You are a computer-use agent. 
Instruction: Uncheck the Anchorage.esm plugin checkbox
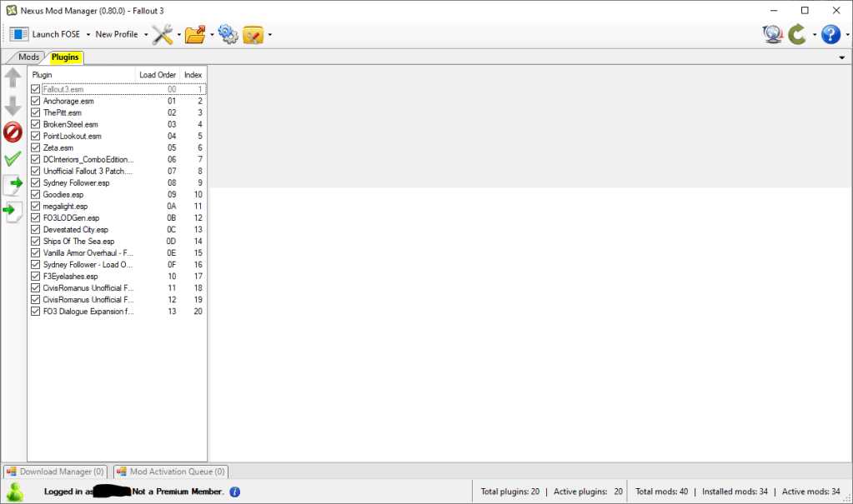[x=35, y=101]
